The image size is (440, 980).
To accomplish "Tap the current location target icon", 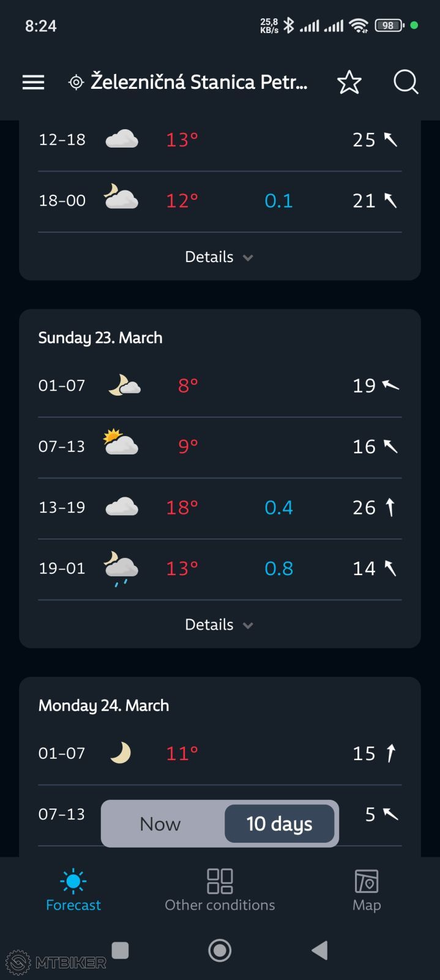I will pyautogui.click(x=76, y=82).
